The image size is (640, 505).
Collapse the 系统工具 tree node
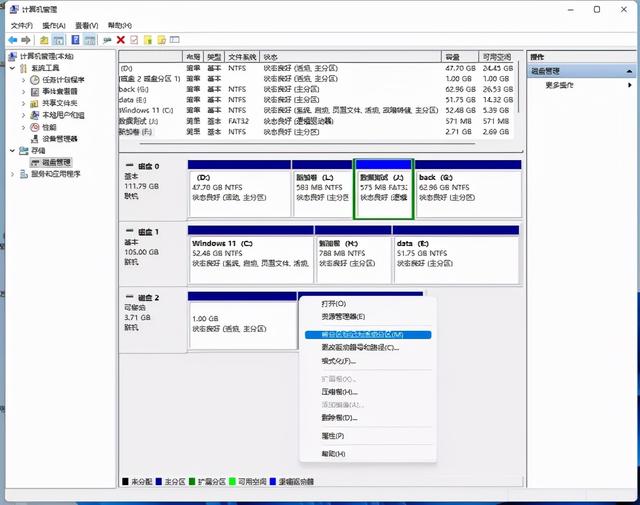13,68
